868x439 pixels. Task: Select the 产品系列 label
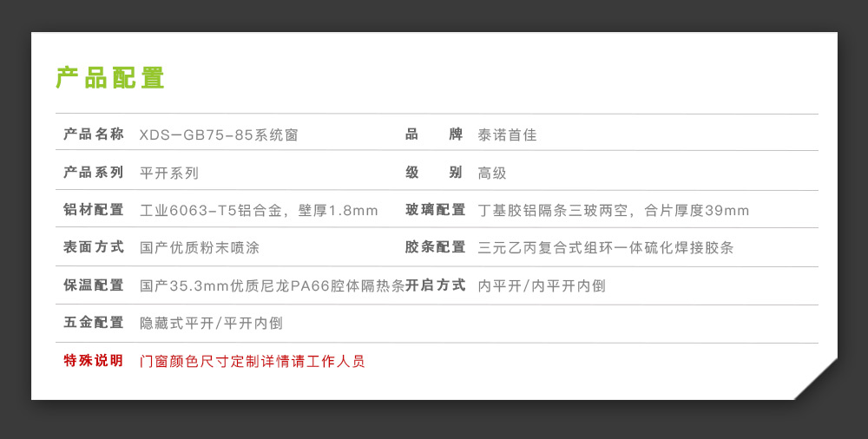pyautogui.click(x=93, y=172)
